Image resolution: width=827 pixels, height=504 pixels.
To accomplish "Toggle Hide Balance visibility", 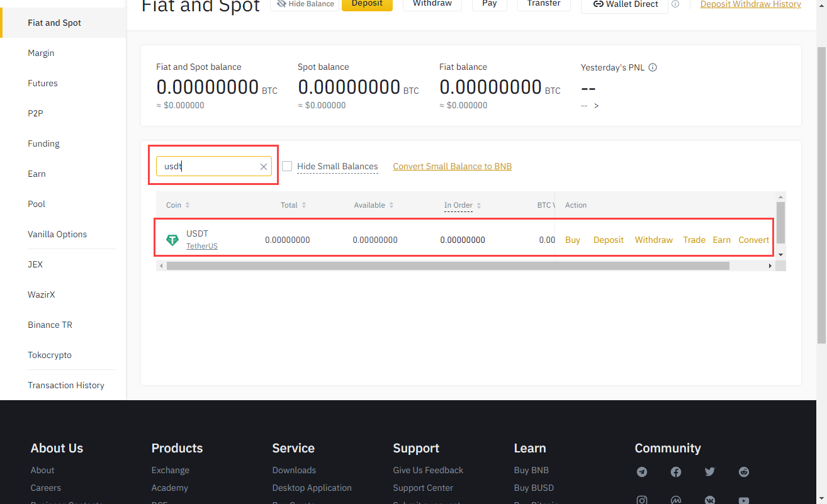I will pyautogui.click(x=305, y=4).
